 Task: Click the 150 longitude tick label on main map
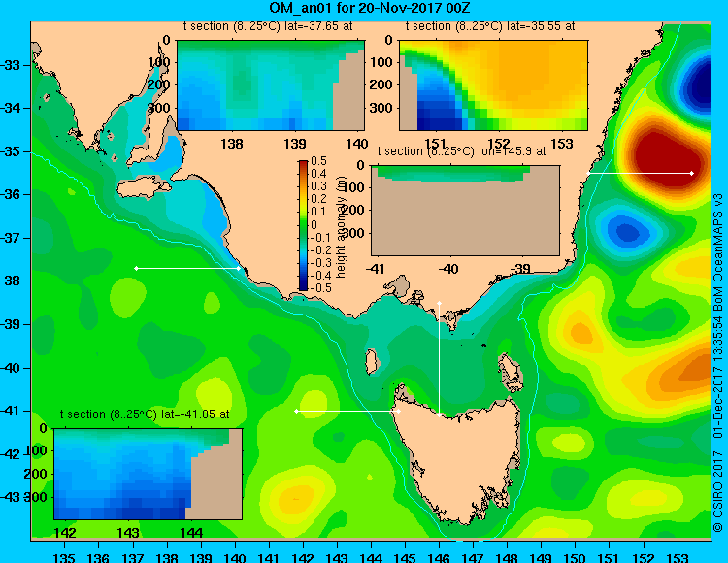point(576,557)
